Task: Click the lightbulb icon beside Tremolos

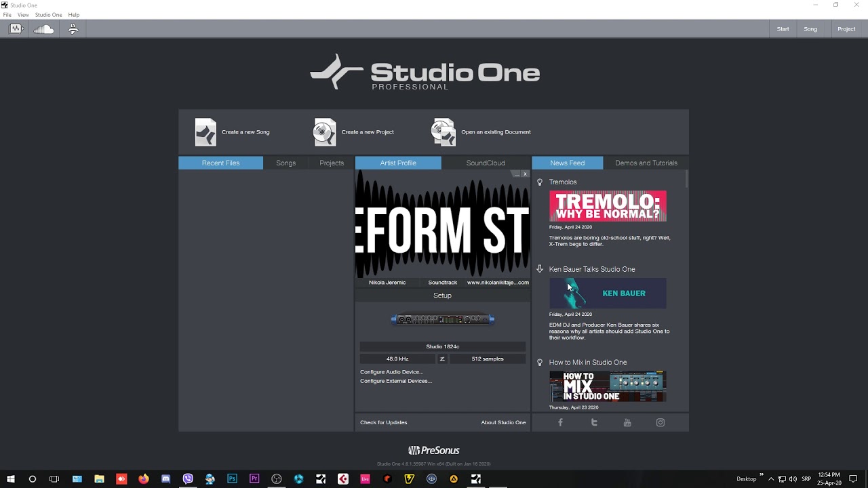Action: coord(540,182)
